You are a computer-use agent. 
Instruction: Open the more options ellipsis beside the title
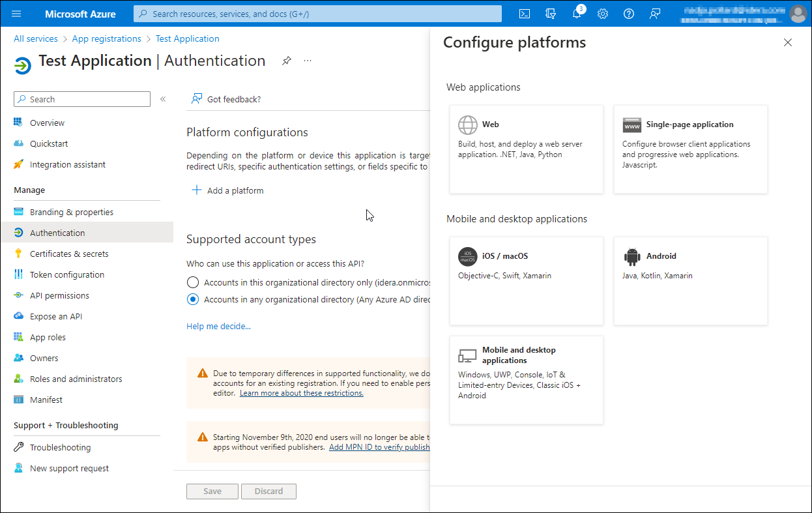(308, 61)
